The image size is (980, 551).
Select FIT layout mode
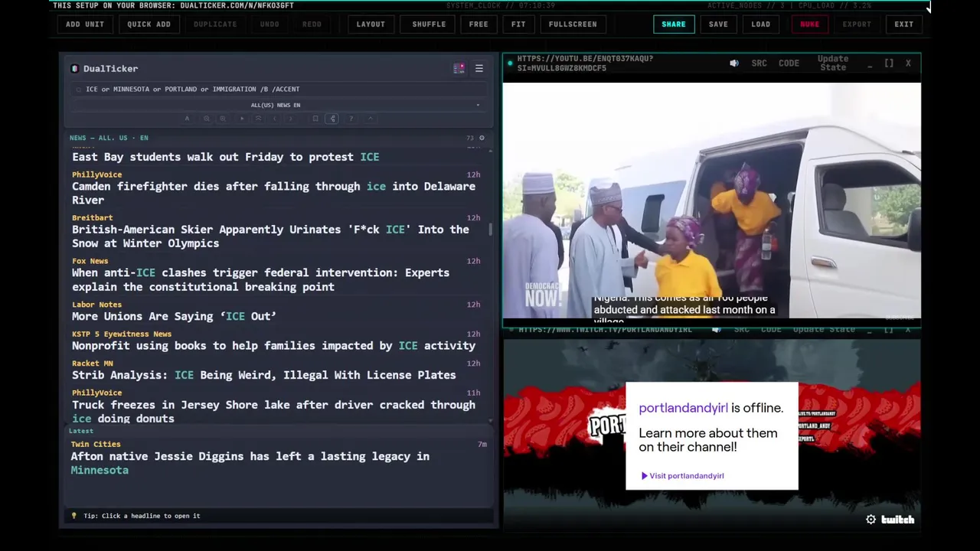(518, 24)
